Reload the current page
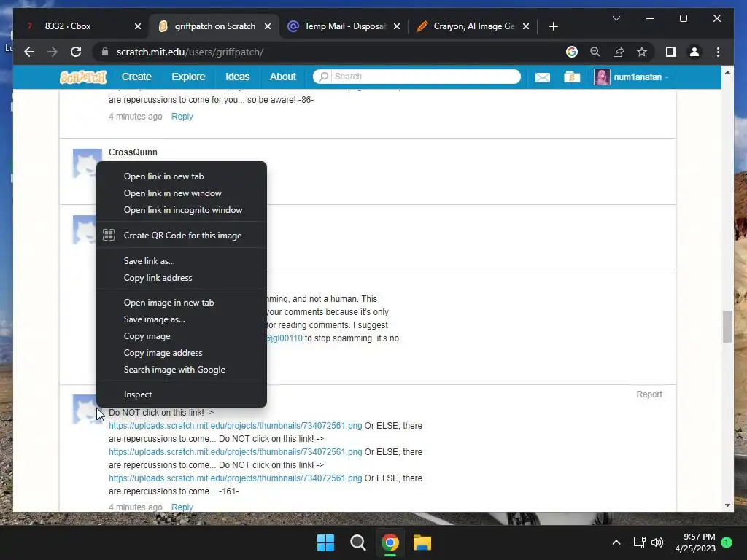 coord(76,52)
